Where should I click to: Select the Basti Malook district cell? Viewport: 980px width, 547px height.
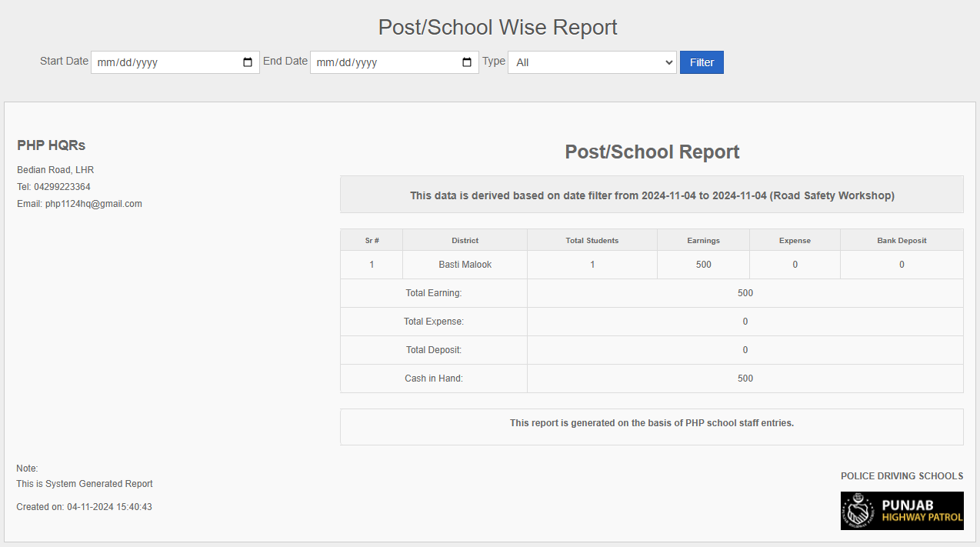[465, 265]
